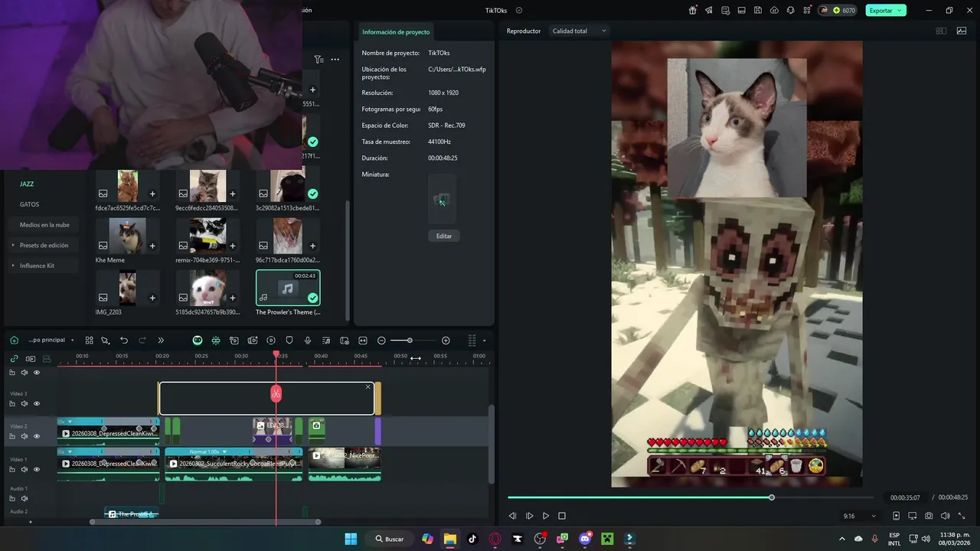Click the Editar thumbnail button
Screen dimensions: 980x551
point(444,236)
